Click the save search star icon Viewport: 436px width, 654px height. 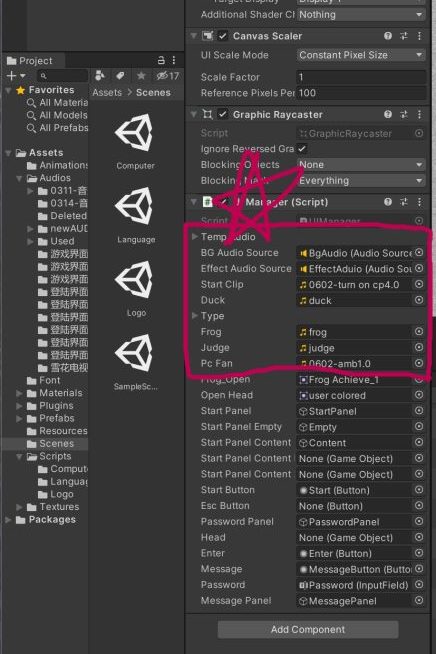click(x=141, y=75)
